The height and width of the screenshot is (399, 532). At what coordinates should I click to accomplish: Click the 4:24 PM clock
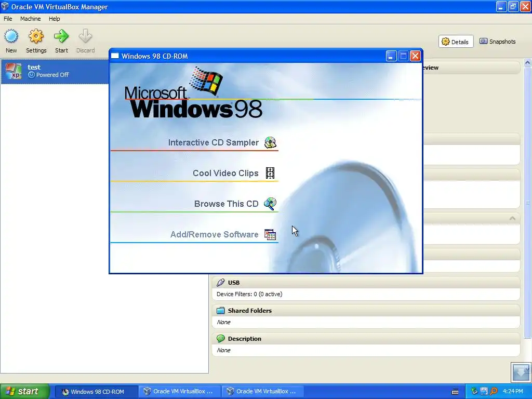point(513,391)
